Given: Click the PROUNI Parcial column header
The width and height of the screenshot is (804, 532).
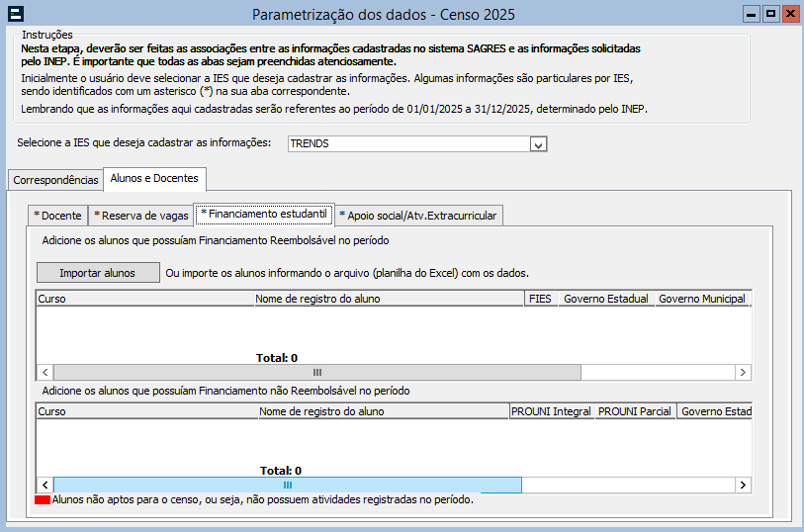Looking at the screenshot, I should pos(635,411).
